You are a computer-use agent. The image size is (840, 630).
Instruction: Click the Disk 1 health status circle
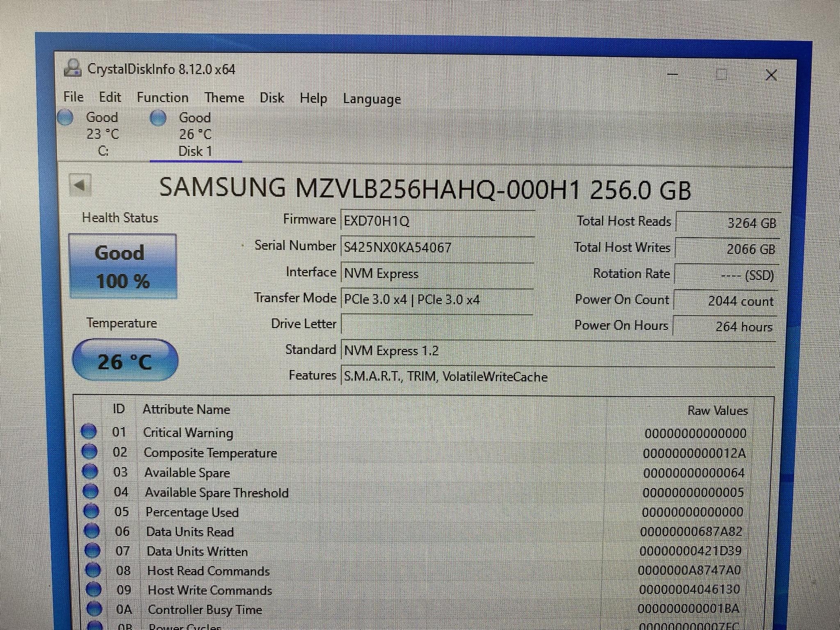[158, 118]
